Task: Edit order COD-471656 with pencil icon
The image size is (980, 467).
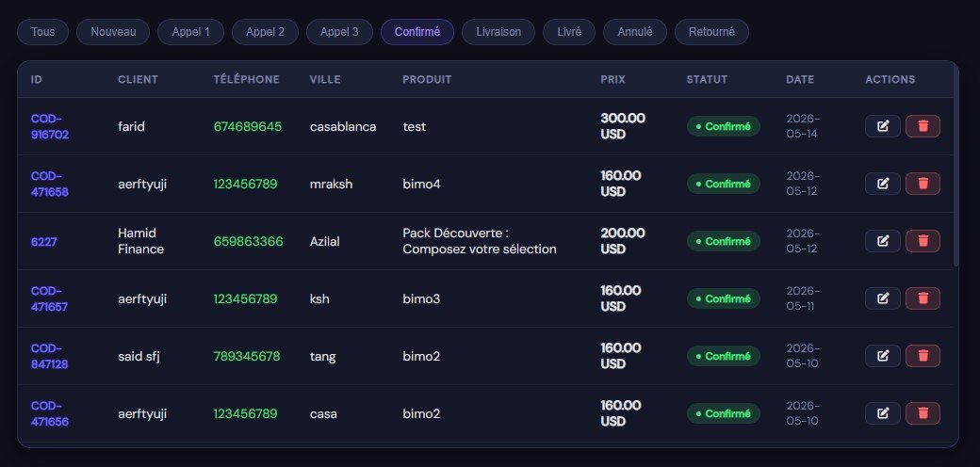Action: click(x=883, y=413)
